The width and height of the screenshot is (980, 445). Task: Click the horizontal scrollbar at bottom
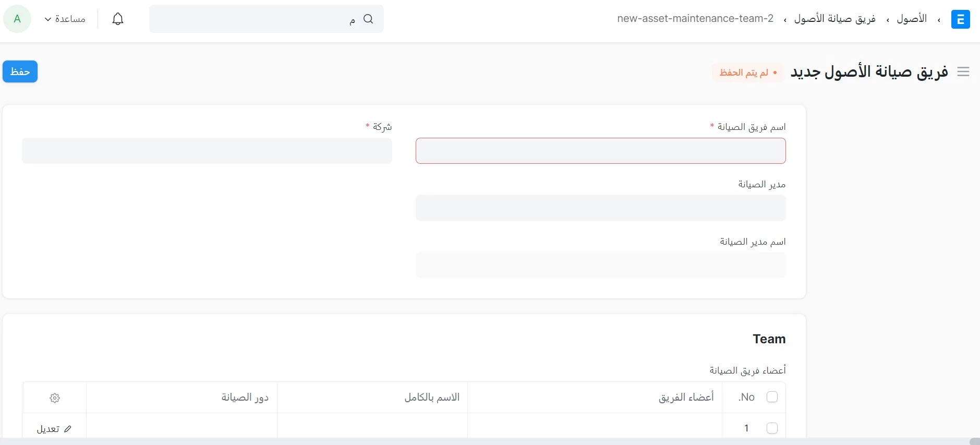coord(490,441)
